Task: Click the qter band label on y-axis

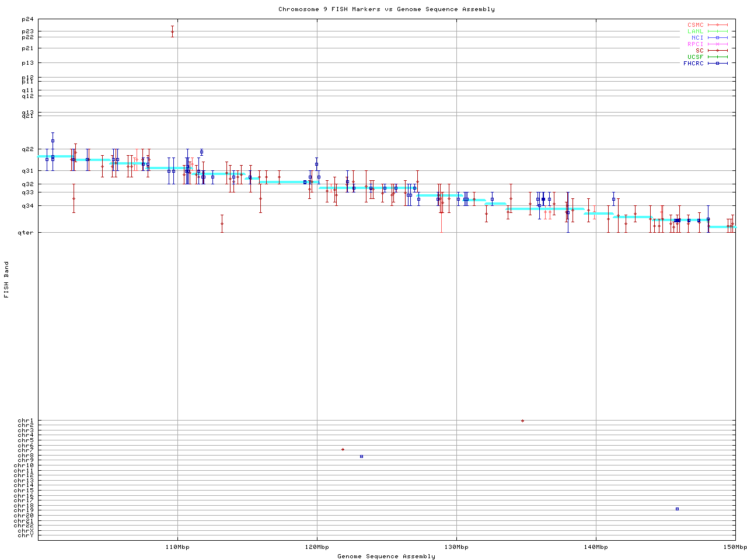Action: tap(26, 233)
